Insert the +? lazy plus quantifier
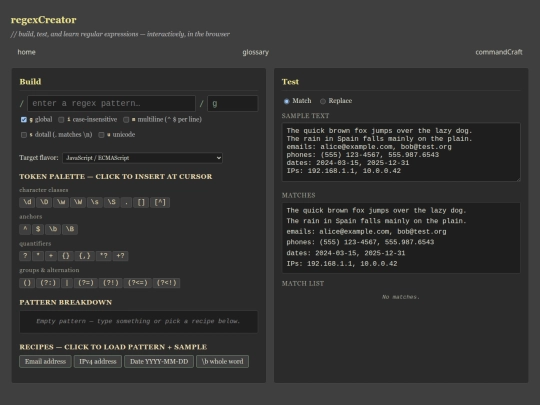This screenshot has height=405, width=540. [x=120, y=256]
